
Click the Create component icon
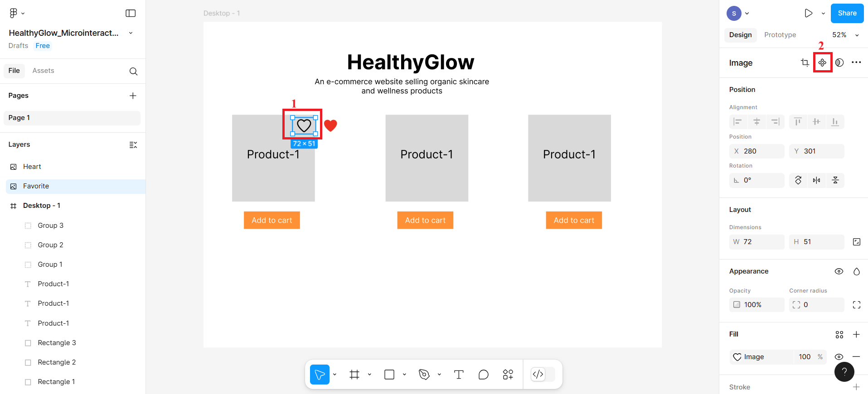822,62
